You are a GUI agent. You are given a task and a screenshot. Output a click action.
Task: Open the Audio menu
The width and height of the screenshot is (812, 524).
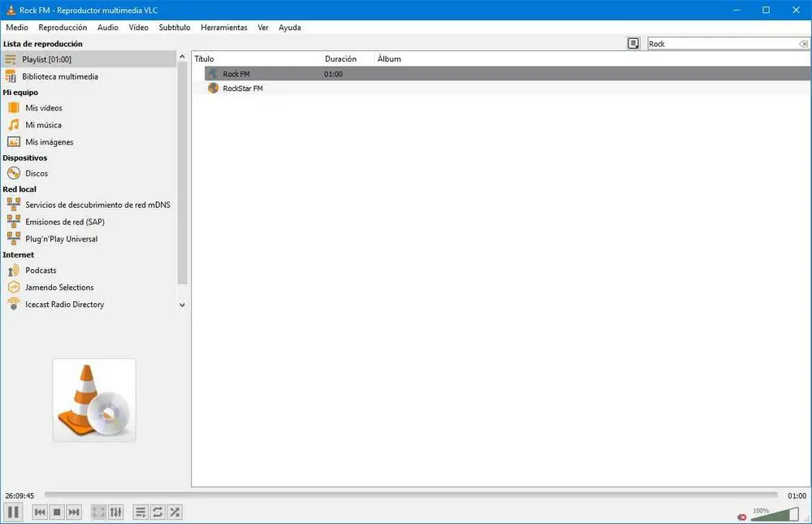[108, 28]
